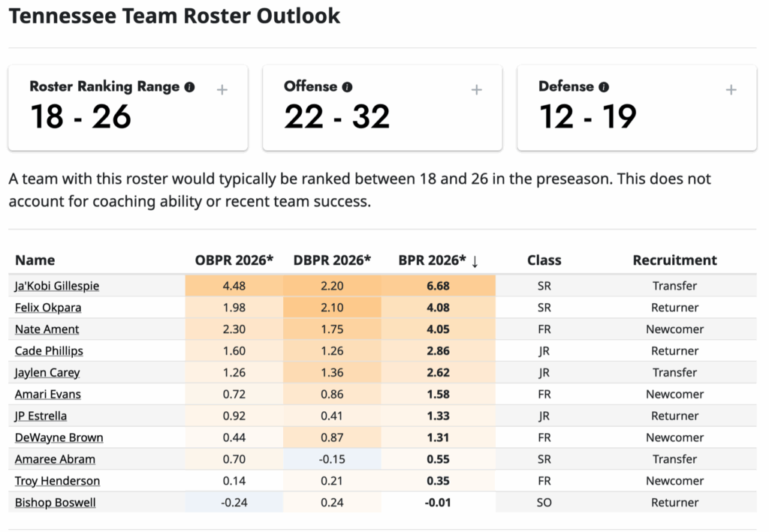This screenshot has width=769, height=532.
Task: Sort table by OBPR 2026 column
Action: click(x=234, y=260)
